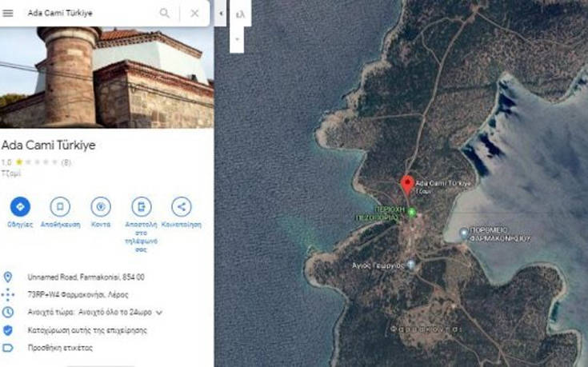Image resolution: width=588 pixels, height=367 pixels.
Task: Select the red Ada Cami Türkiye map pin
Action: [407, 185]
